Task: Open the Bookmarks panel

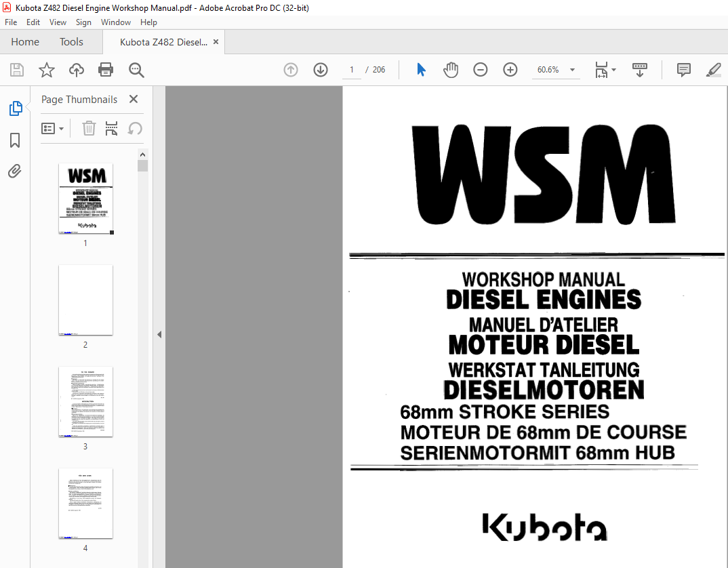Action: 15,140
